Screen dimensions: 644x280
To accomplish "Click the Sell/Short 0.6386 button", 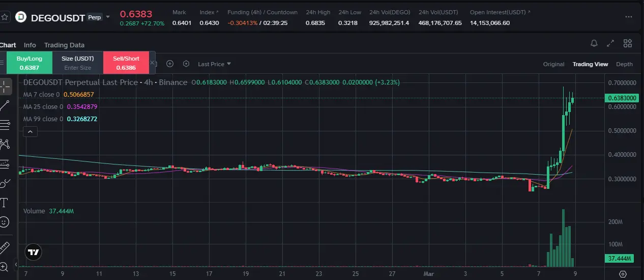I will point(126,63).
